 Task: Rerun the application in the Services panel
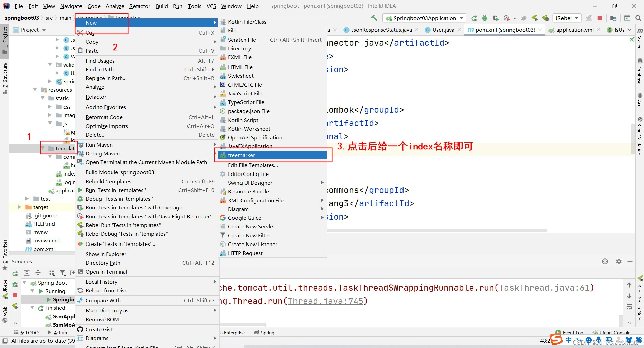click(x=15, y=273)
